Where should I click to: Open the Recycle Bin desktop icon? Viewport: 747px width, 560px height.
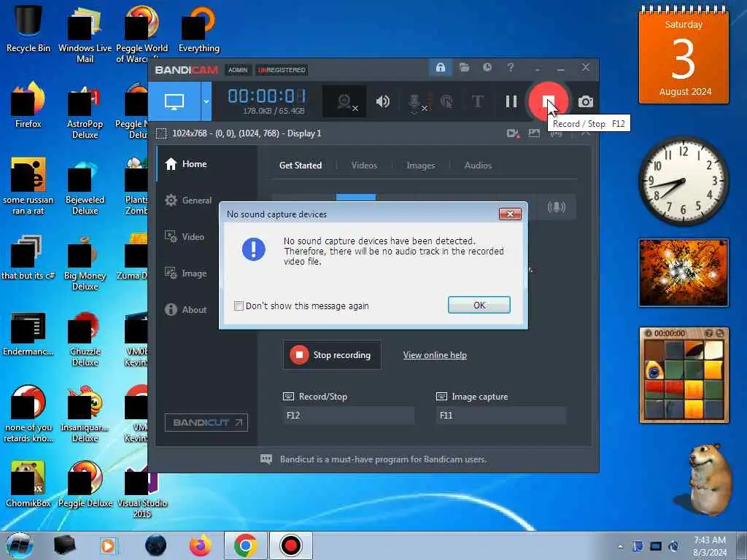click(x=28, y=28)
